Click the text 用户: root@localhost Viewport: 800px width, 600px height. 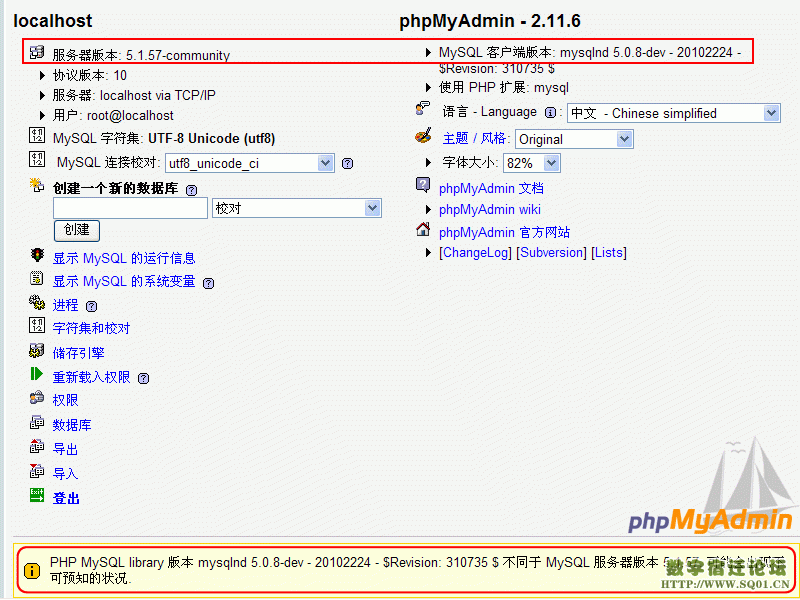[x=113, y=116]
